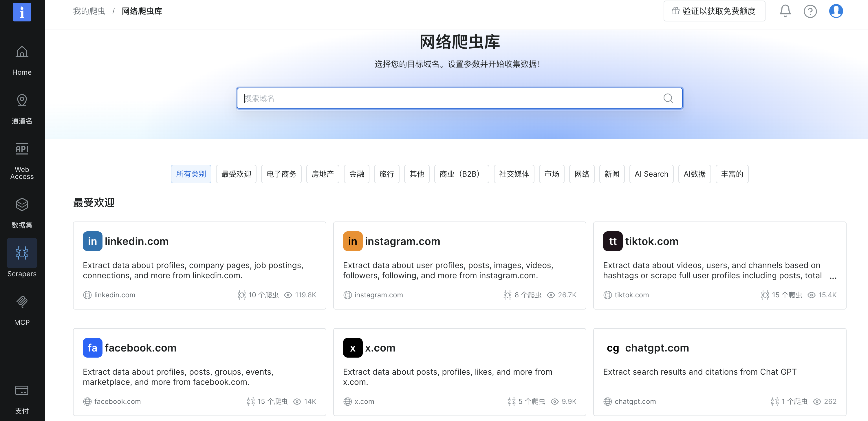Open the 数据集 datasets icon
This screenshot has height=421, width=868.
click(22, 205)
